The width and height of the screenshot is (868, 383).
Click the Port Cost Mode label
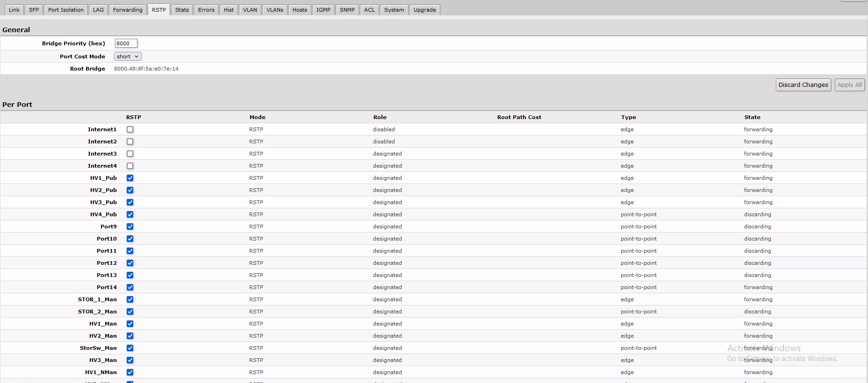click(82, 57)
